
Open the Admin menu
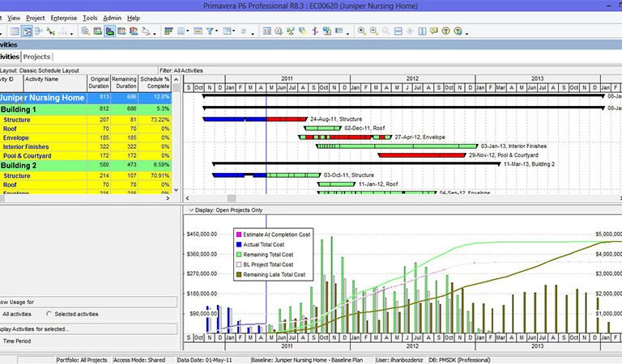point(113,18)
